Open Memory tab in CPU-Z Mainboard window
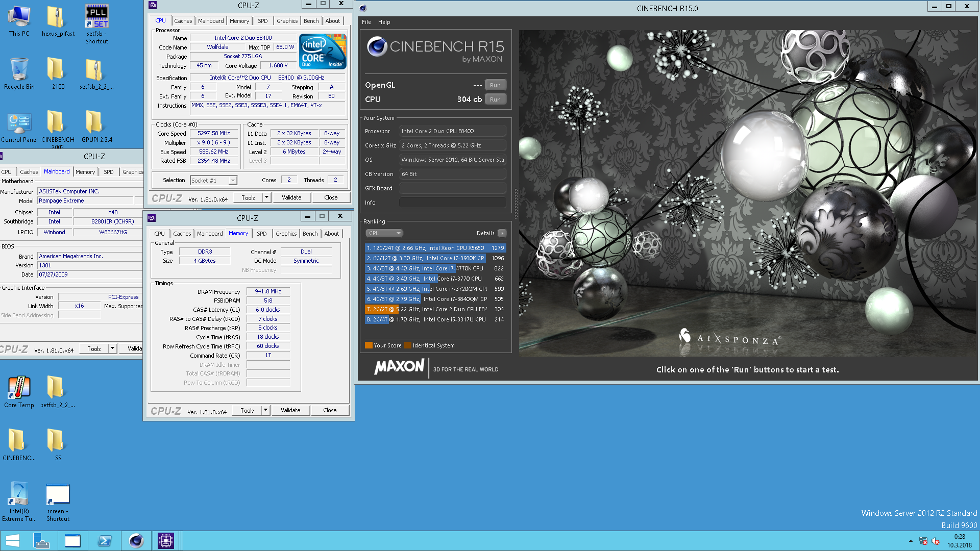Viewport: 980px width, 551px height. [85, 172]
